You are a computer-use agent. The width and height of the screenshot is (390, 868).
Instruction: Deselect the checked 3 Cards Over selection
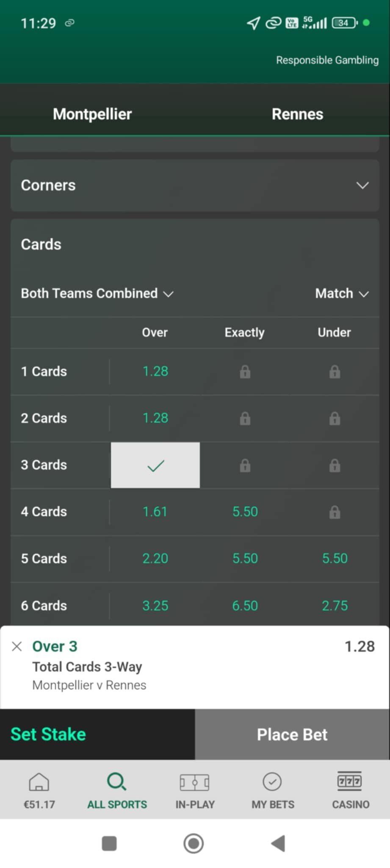click(155, 465)
